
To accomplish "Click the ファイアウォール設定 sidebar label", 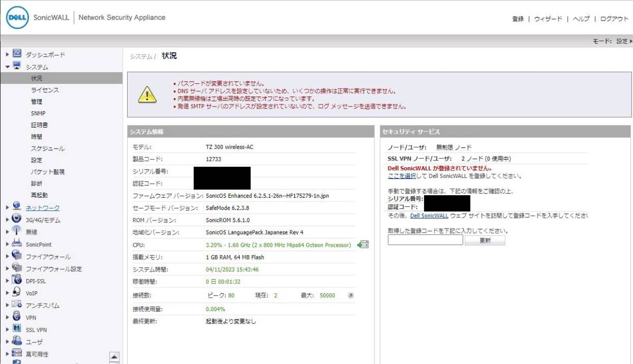I will (54, 269).
